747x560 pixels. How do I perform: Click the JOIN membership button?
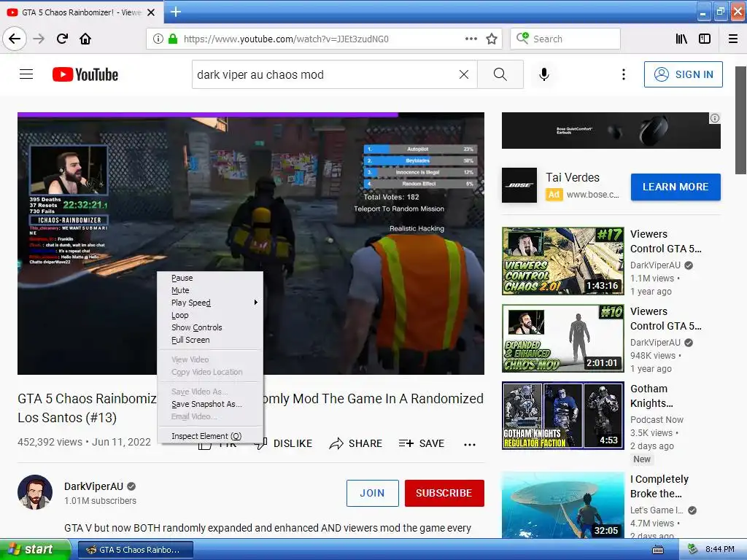pyautogui.click(x=373, y=494)
